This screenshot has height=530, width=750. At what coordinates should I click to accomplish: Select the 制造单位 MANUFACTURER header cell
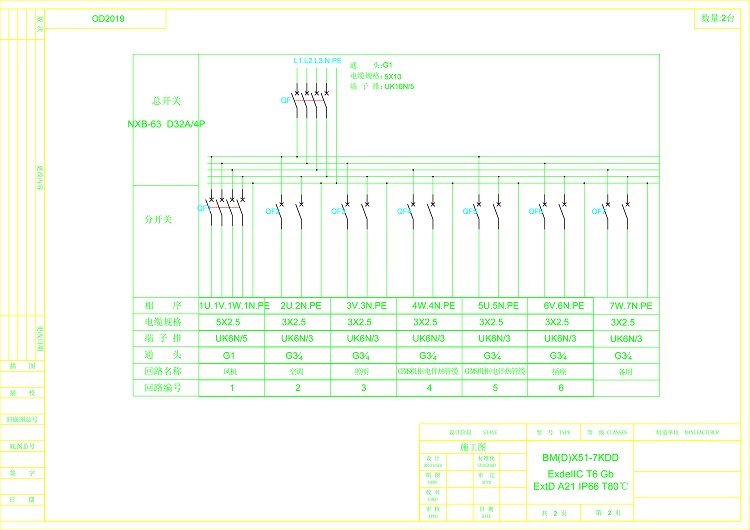coord(687,432)
